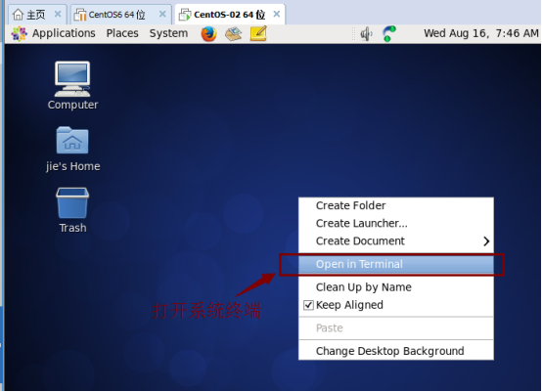The height and width of the screenshot is (392, 542).
Task: Open the System menu
Action: [x=168, y=33]
